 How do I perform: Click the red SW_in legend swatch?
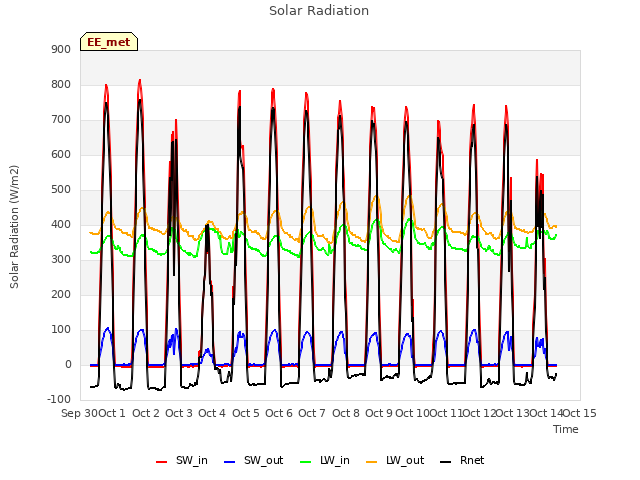pos(162,462)
